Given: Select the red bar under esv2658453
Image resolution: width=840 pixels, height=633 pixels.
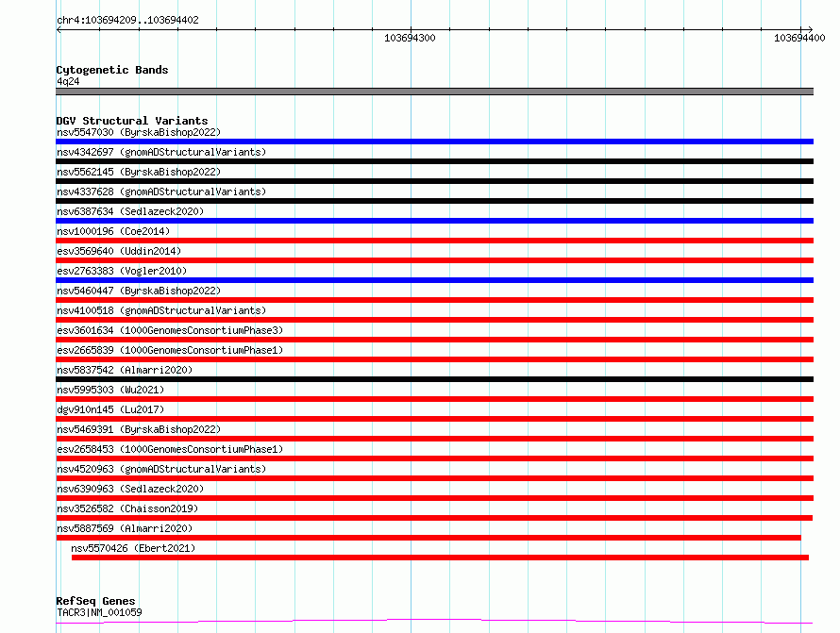Looking at the screenshot, I should tap(434, 458).
